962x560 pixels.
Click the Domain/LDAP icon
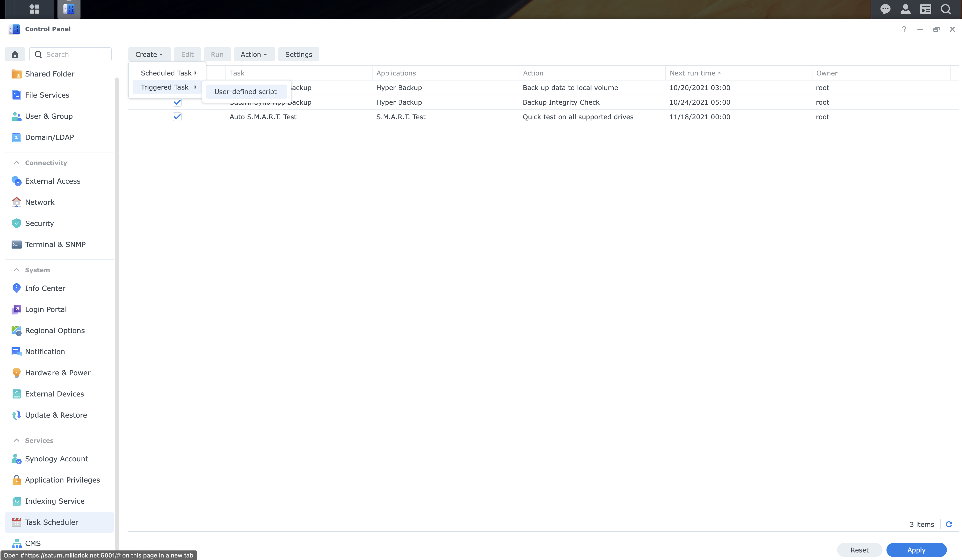pyautogui.click(x=16, y=137)
